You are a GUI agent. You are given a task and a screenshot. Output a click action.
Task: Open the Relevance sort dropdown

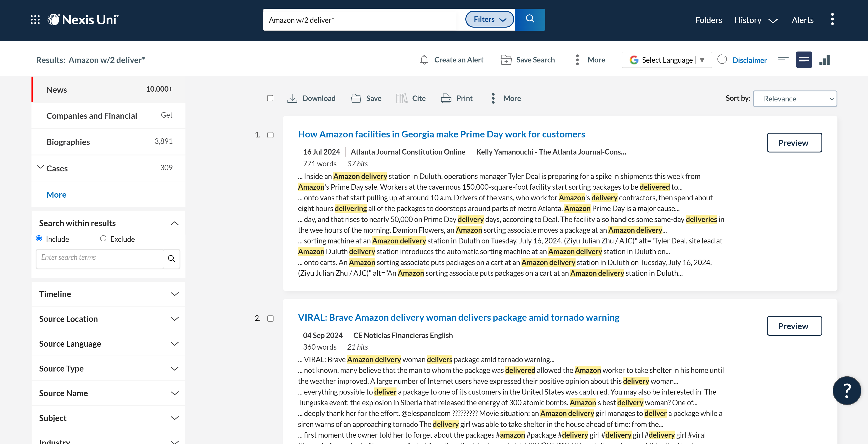click(795, 99)
